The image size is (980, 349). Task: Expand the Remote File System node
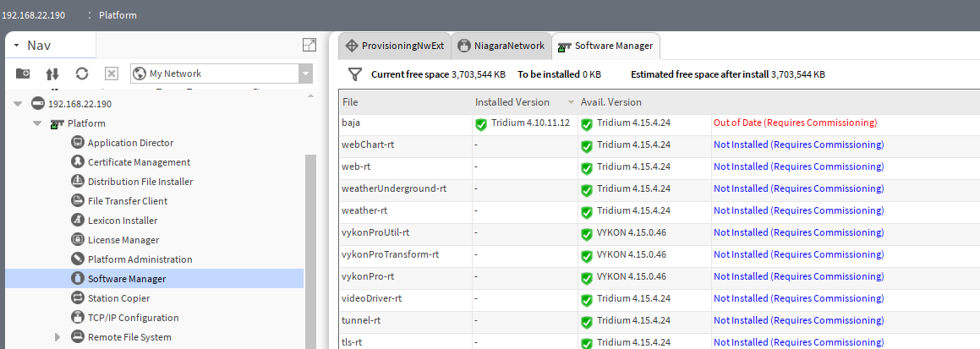(x=57, y=337)
